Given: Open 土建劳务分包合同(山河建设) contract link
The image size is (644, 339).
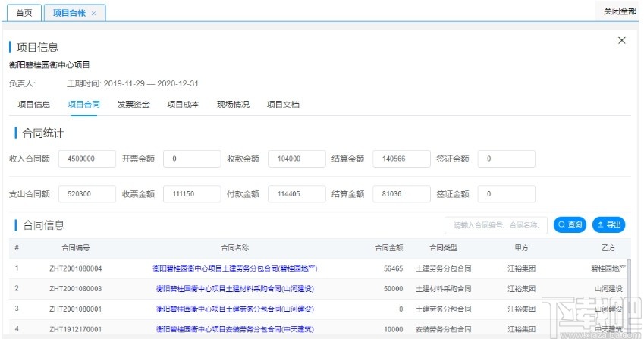Looking at the screenshot, I should tap(235, 309).
